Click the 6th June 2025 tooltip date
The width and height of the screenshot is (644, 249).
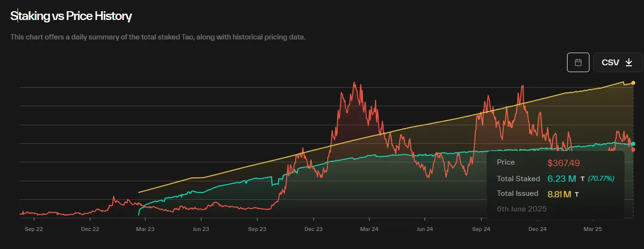pyautogui.click(x=522, y=209)
